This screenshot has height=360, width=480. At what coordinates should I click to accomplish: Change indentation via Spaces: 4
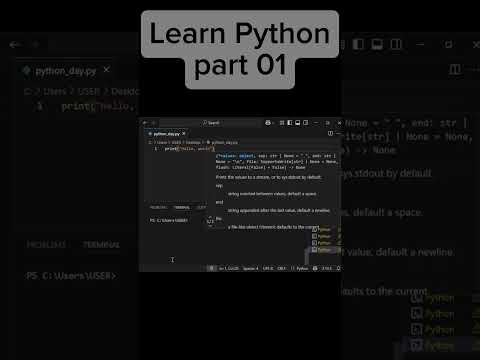(251, 268)
